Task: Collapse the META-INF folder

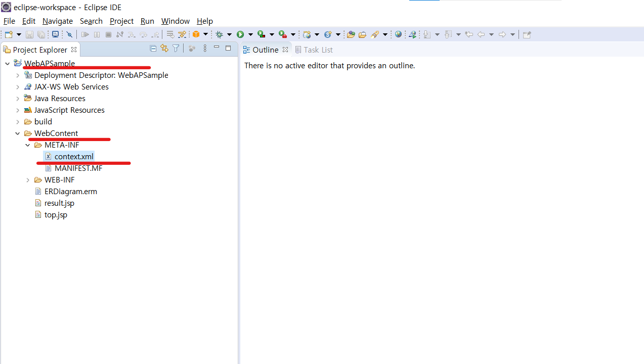Action: pos(28,145)
